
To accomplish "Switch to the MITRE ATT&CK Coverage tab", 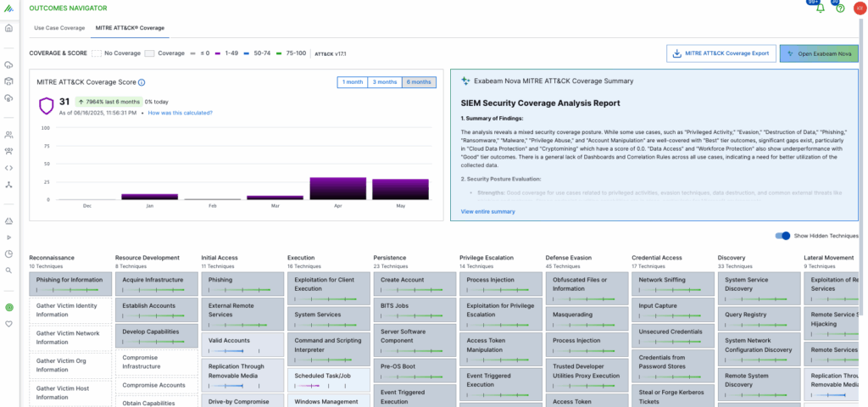I will point(130,28).
